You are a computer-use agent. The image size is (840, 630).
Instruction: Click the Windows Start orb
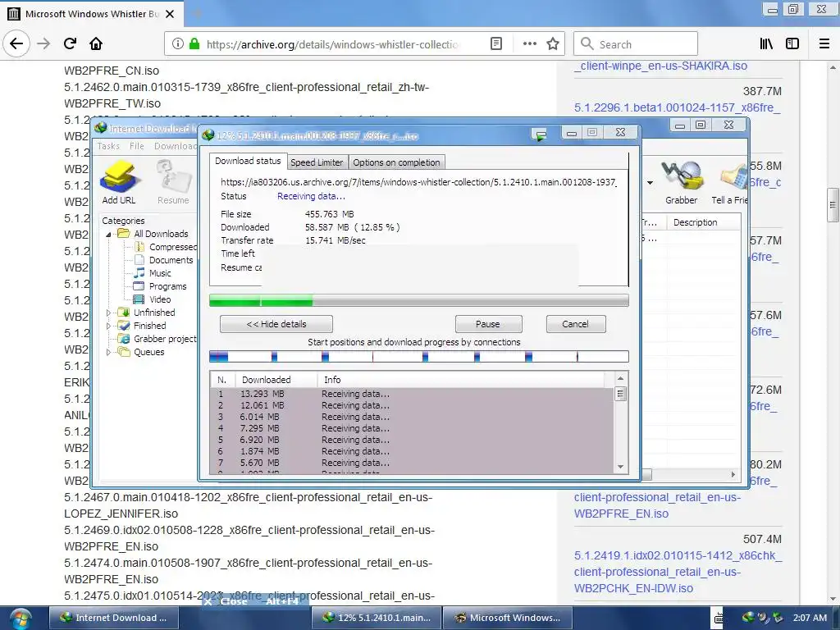click(21, 619)
